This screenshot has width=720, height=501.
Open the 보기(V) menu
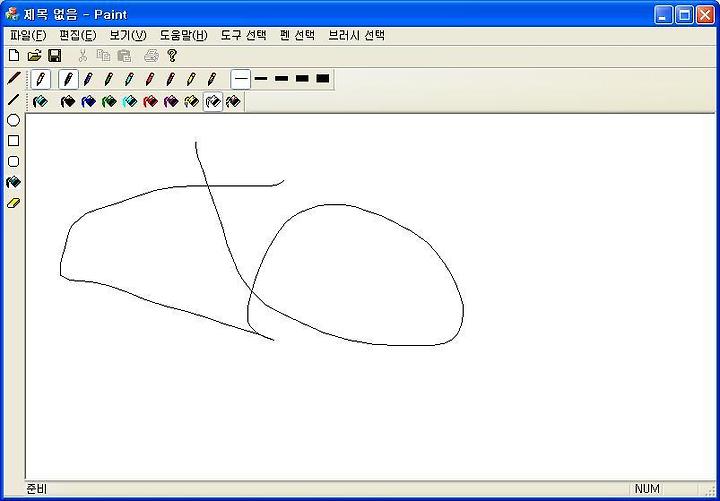coord(128,35)
